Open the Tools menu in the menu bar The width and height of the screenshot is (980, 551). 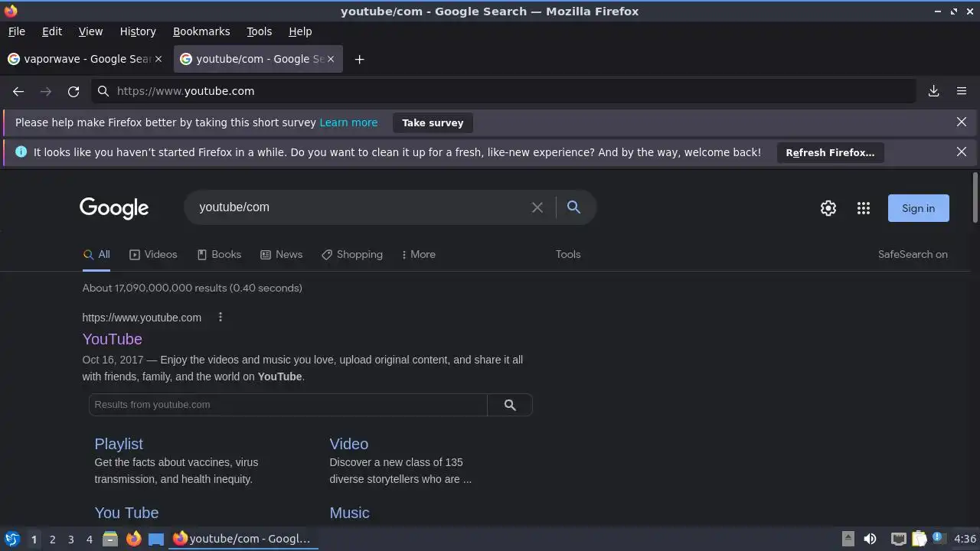[260, 31]
